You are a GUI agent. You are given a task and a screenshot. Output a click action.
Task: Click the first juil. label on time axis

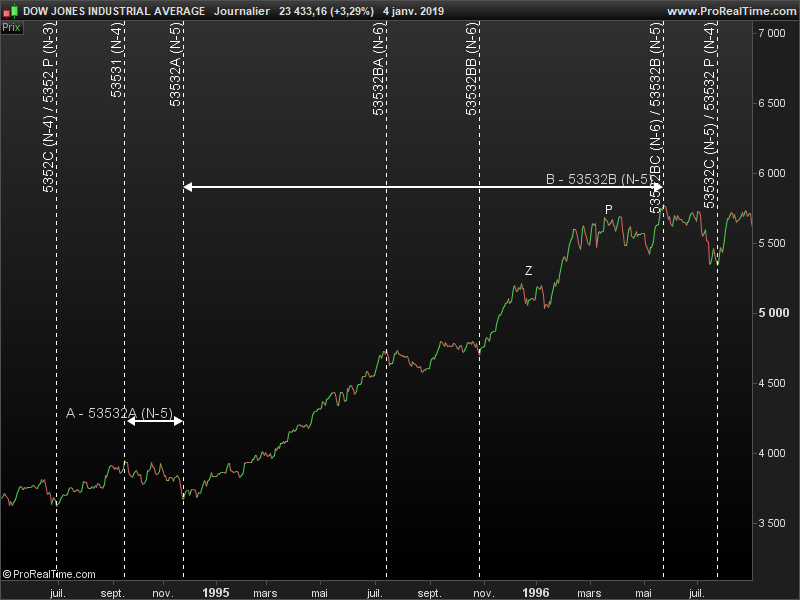58,593
